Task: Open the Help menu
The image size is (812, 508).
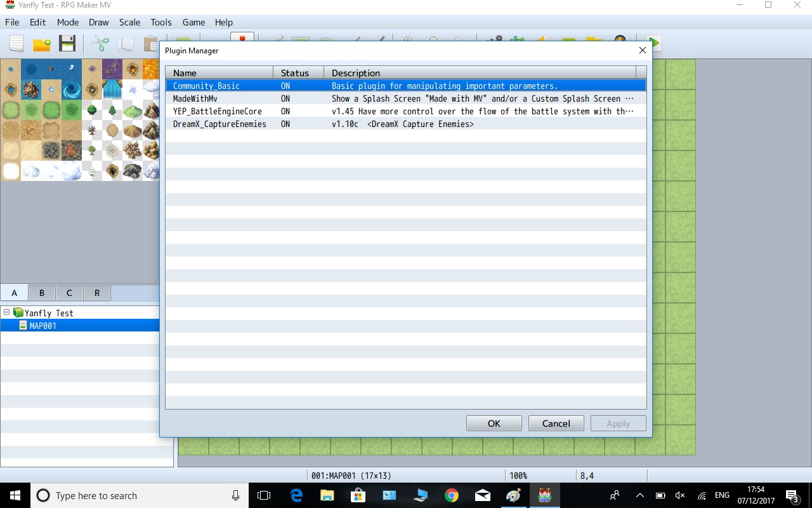Action: (x=224, y=22)
